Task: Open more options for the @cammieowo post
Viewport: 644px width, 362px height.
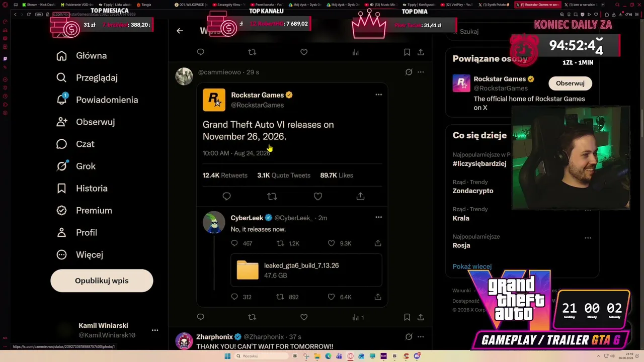Action: 421,72
